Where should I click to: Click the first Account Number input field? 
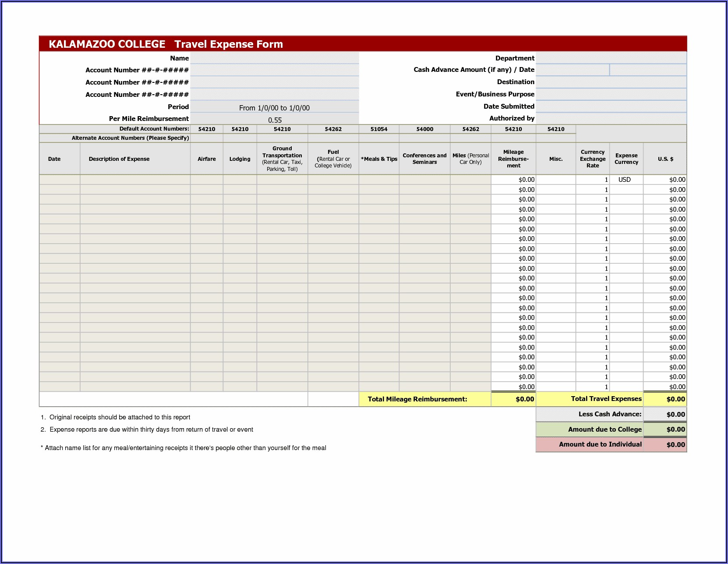click(x=275, y=70)
